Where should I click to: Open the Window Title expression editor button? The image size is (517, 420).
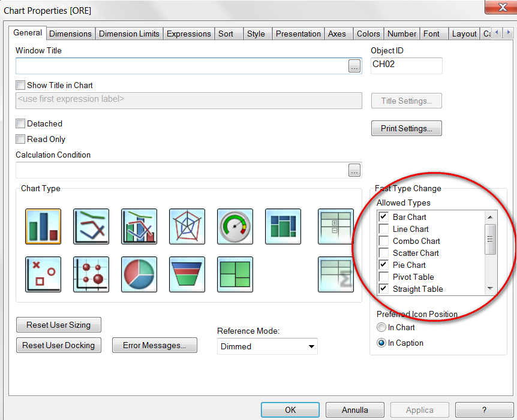click(x=354, y=66)
